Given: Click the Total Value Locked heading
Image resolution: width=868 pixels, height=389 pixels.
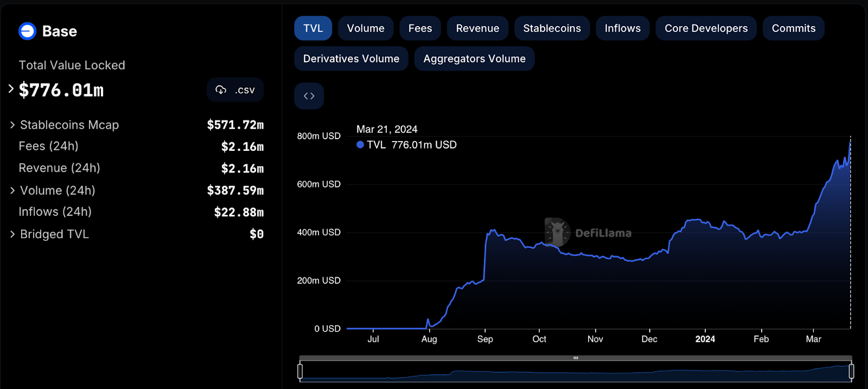Looking at the screenshot, I should (x=72, y=65).
